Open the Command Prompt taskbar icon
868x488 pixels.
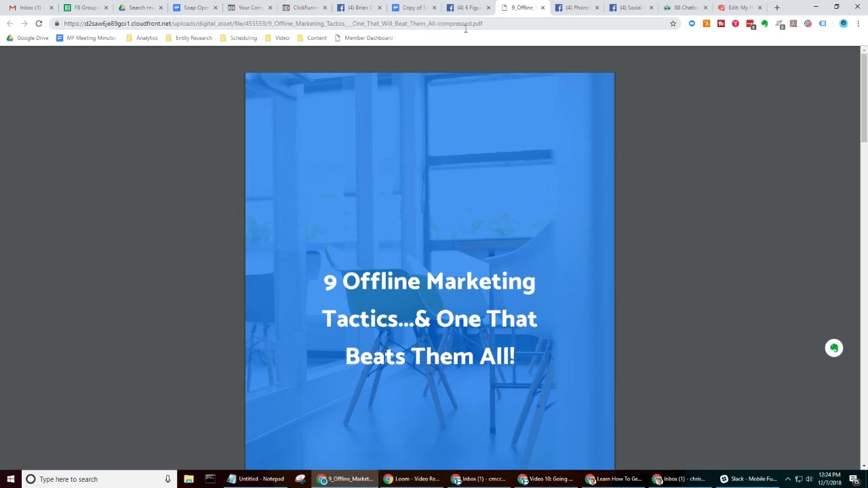coord(210,479)
